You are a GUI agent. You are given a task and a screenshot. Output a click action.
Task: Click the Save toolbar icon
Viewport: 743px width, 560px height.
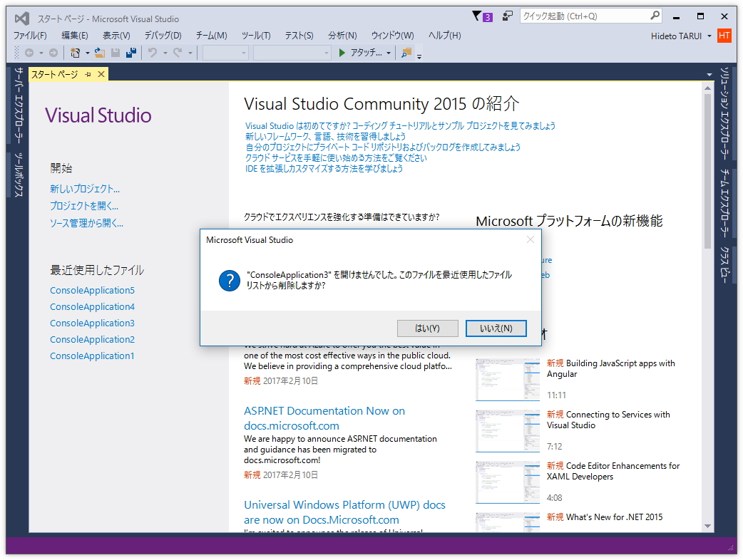(x=115, y=53)
